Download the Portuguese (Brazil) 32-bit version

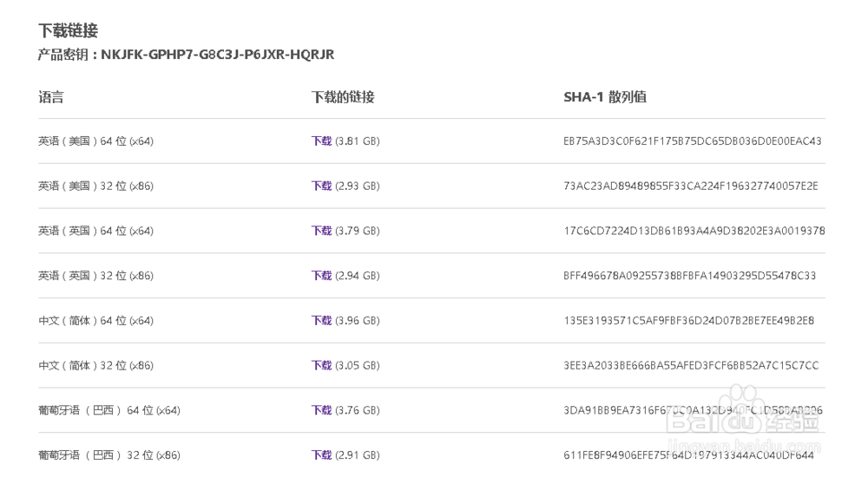[x=321, y=455]
